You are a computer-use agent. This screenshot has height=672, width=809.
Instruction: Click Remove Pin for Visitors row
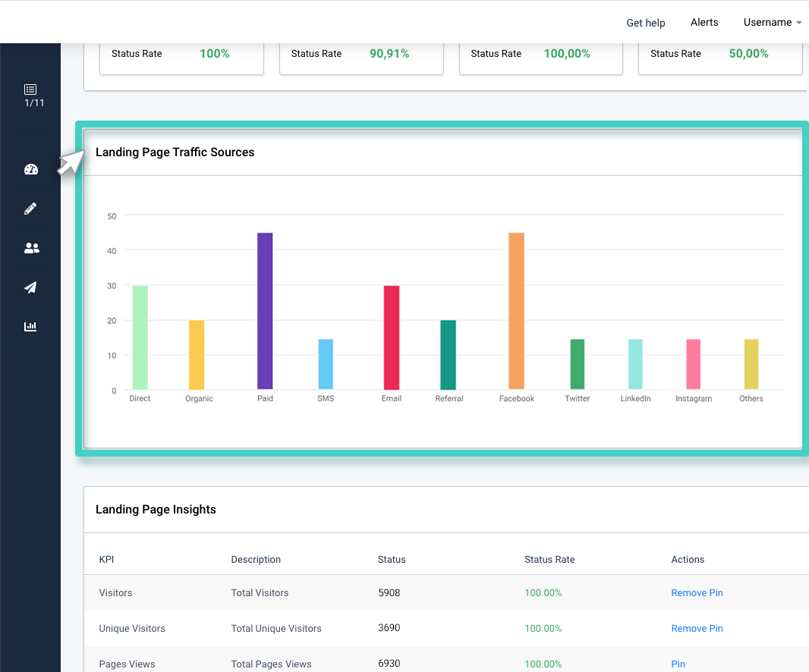pyautogui.click(x=697, y=592)
